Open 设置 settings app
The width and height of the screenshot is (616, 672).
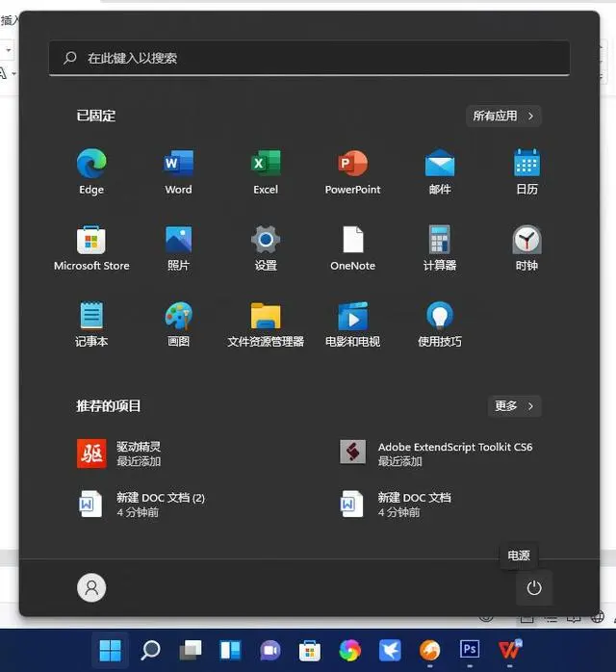266,247
